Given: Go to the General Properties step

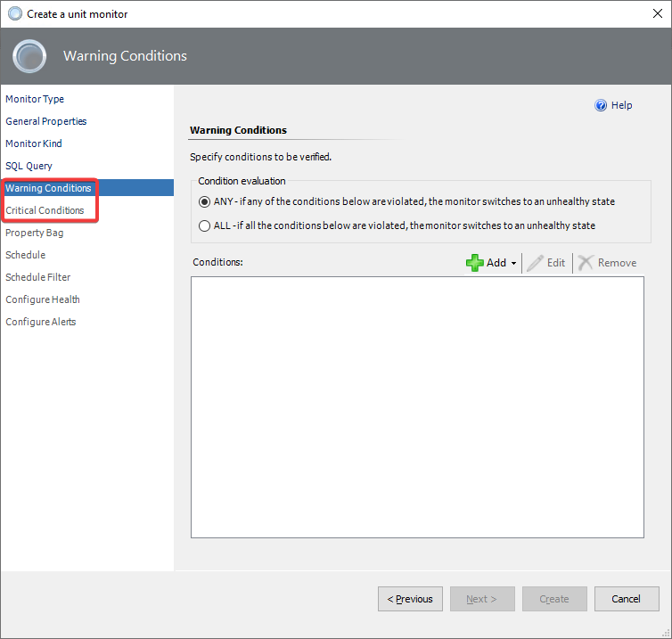Looking at the screenshot, I should click(45, 121).
